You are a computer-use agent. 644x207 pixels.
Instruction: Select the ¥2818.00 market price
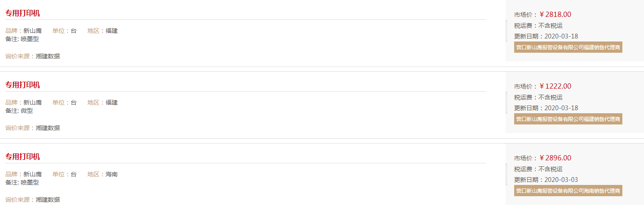pyautogui.click(x=555, y=15)
